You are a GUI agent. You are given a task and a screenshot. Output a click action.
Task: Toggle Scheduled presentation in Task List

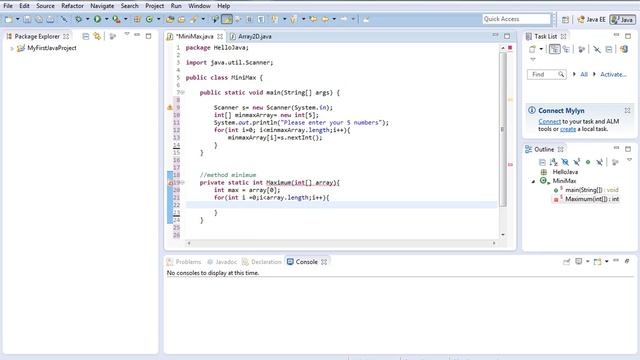(566, 49)
